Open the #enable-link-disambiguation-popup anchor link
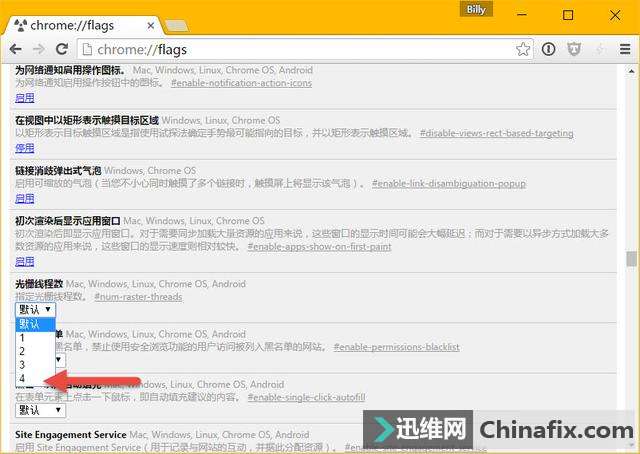 (449, 184)
